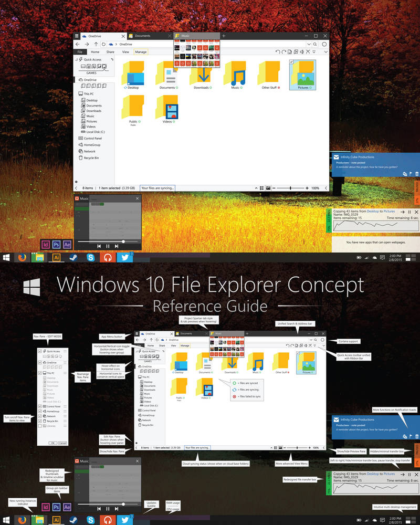The image size is (420, 525).
Task: Click the App Menu hamburger button in Explorer
Action: (77, 36)
